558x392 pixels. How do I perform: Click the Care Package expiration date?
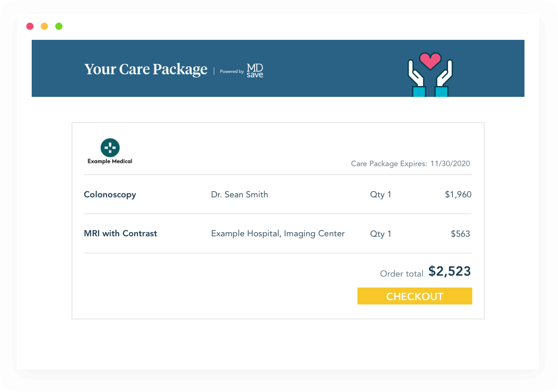click(450, 163)
